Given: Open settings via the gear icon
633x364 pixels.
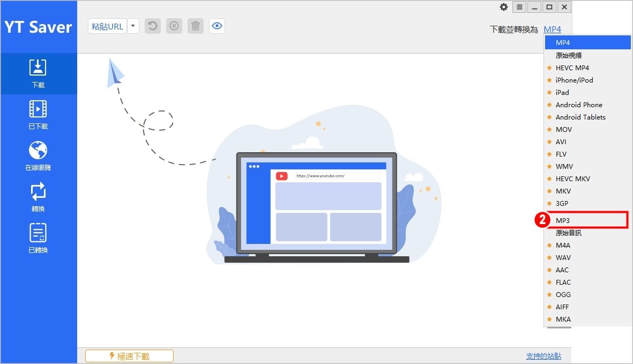Looking at the screenshot, I should point(504,7).
